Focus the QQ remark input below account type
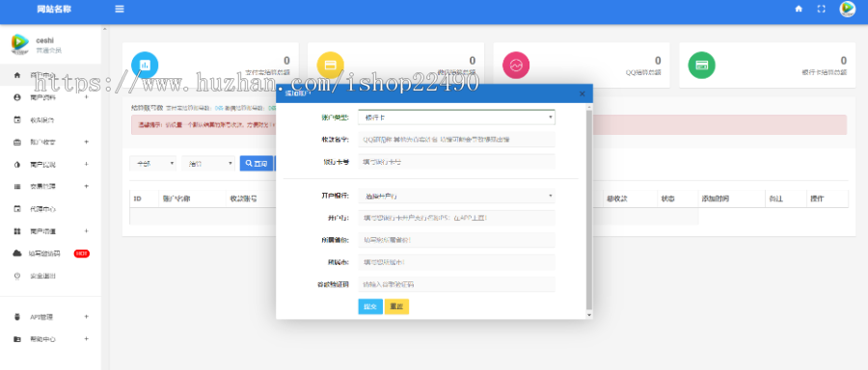 (x=457, y=140)
